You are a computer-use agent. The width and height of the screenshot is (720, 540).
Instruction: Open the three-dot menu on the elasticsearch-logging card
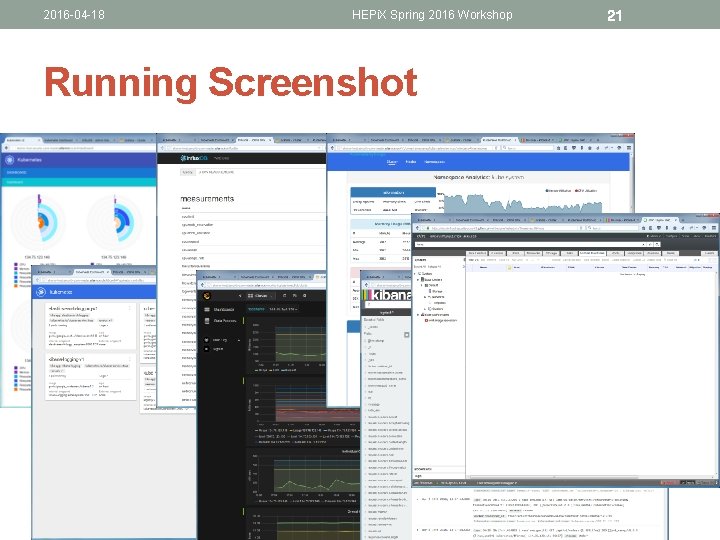point(129,308)
